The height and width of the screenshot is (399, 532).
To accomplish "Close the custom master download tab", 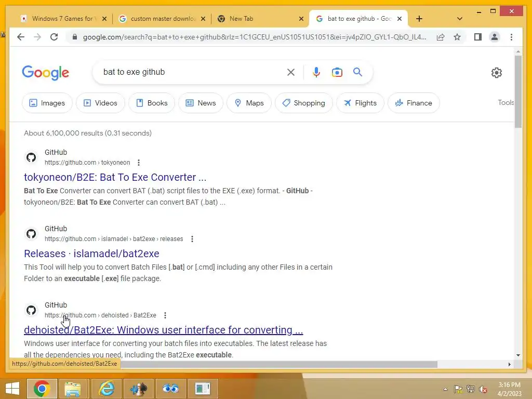I will click(203, 19).
